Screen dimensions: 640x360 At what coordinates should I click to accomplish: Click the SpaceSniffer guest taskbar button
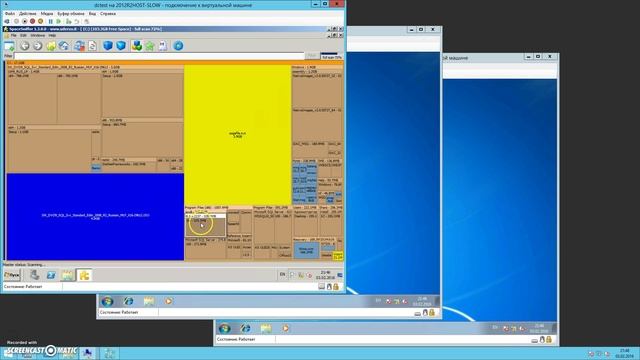coord(84,276)
